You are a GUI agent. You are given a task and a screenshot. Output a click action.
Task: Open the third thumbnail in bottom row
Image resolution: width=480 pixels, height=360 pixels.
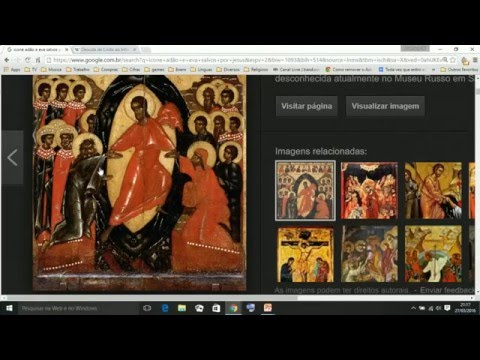[433, 254]
